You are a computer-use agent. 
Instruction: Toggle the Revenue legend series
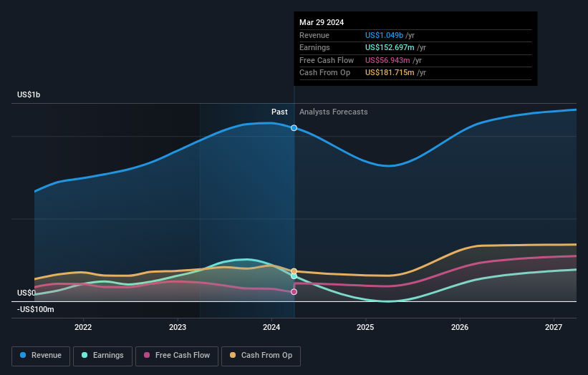click(41, 356)
